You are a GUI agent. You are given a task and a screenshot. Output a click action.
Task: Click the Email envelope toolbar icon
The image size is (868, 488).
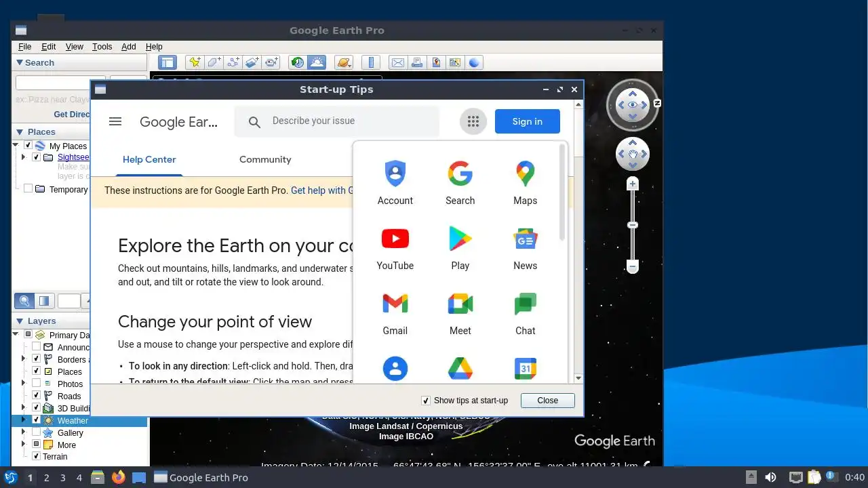click(x=398, y=62)
